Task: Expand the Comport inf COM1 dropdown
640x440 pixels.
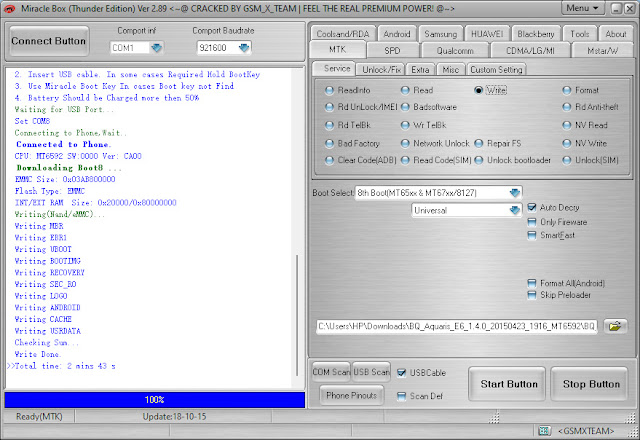Action: pyautogui.click(x=157, y=48)
